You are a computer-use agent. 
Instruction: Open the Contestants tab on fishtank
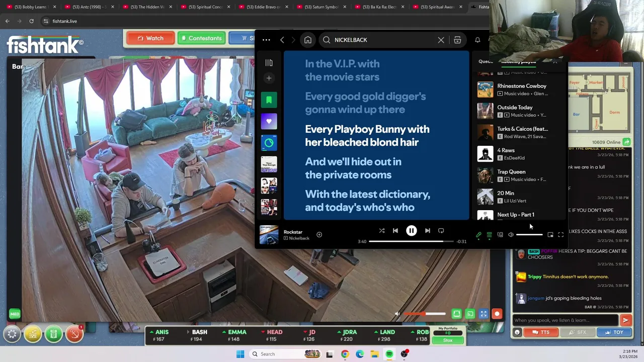click(201, 38)
